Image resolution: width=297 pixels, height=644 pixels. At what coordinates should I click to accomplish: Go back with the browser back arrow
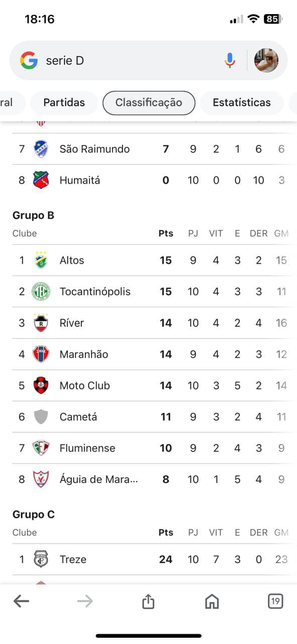[x=21, y=601]
